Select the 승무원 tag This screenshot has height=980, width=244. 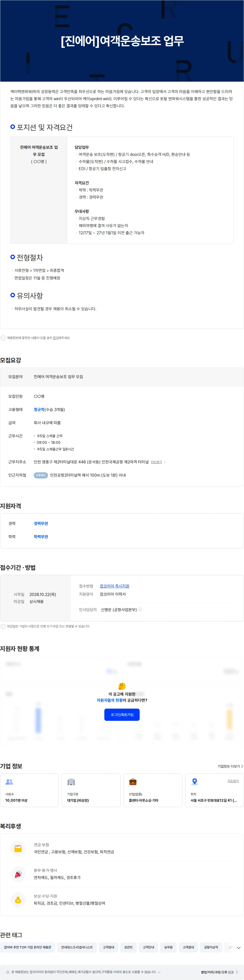(168, 947)
